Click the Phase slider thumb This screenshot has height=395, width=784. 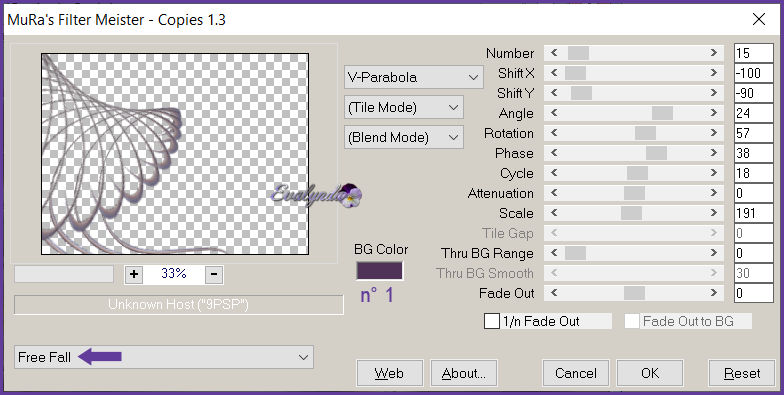click(x=656, y=153)
